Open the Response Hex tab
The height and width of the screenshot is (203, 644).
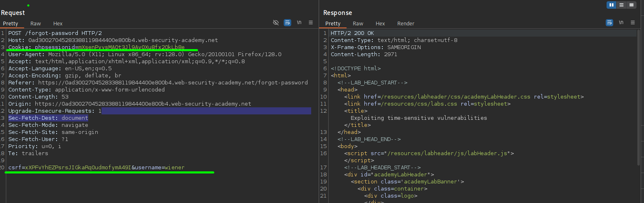coord(380,24)
